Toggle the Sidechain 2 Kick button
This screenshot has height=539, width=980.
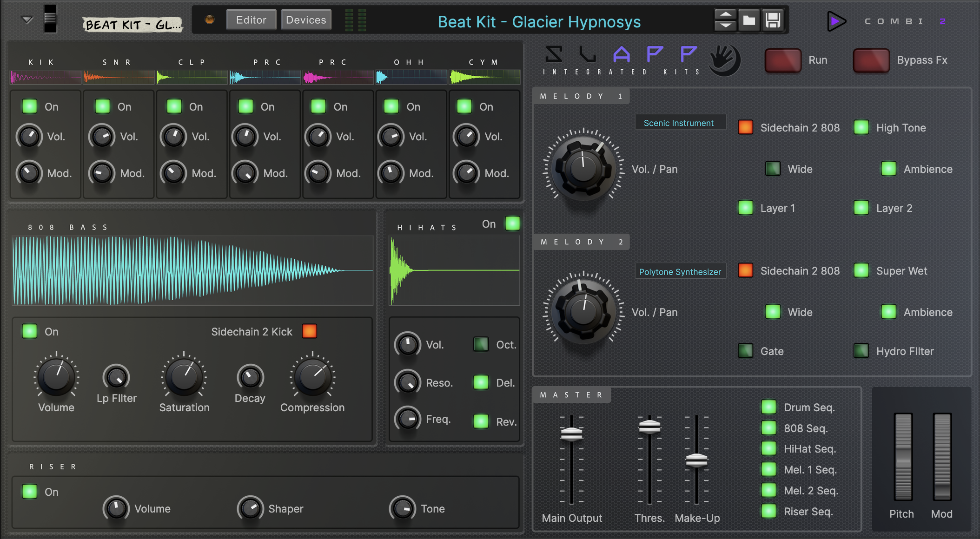pos(309,331)
